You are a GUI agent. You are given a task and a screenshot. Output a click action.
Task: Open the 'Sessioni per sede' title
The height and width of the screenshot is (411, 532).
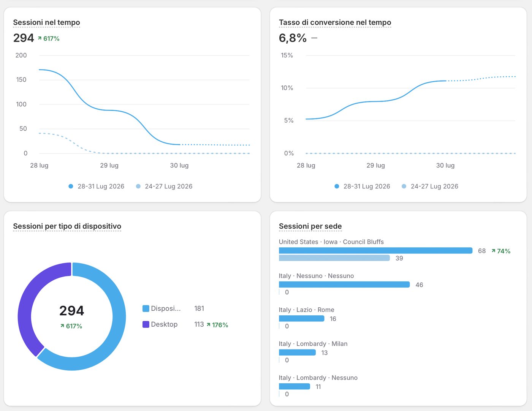[310, 226]
